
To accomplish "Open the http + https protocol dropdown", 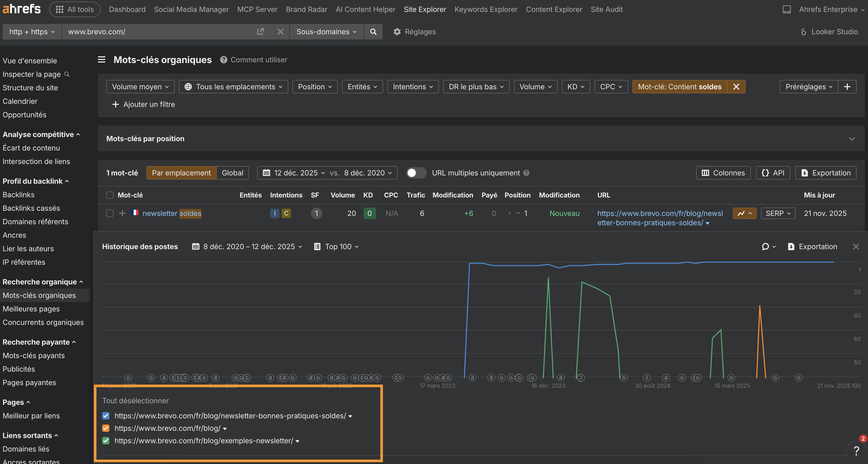I will (32, 32).
